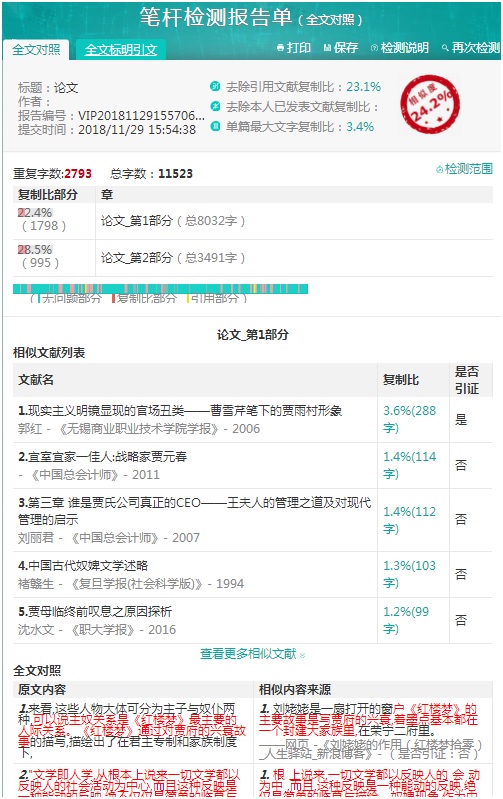Screen dimensions: 503x799
Task: Click the 22.4% copy ratio for part one
Action: click(x=35, y=212)
